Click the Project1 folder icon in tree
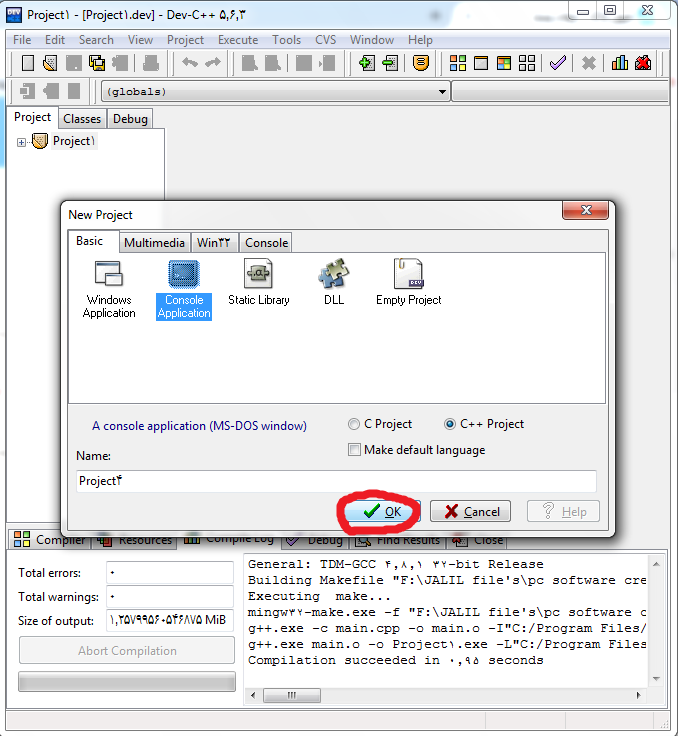This screenshot has height=736, width=678. 39,141
